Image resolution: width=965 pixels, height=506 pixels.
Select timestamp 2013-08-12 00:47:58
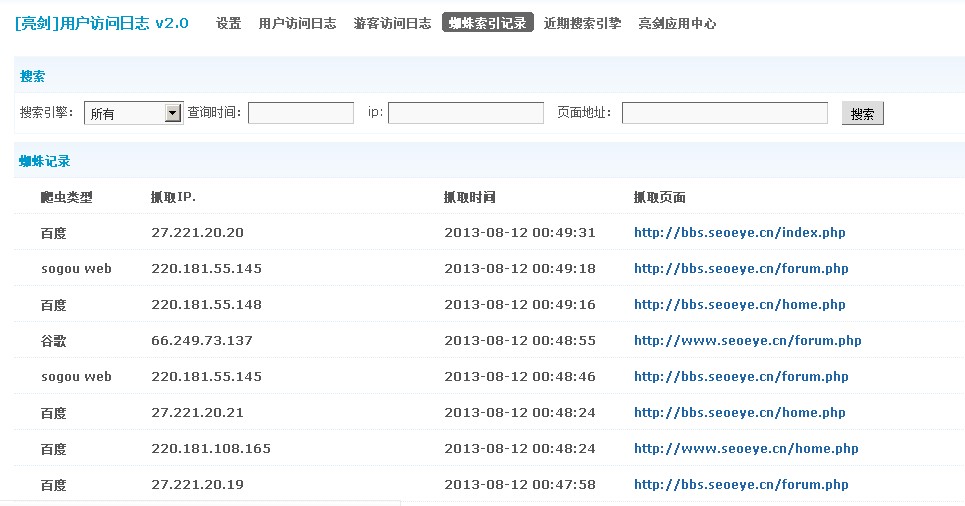coord(520,484)
